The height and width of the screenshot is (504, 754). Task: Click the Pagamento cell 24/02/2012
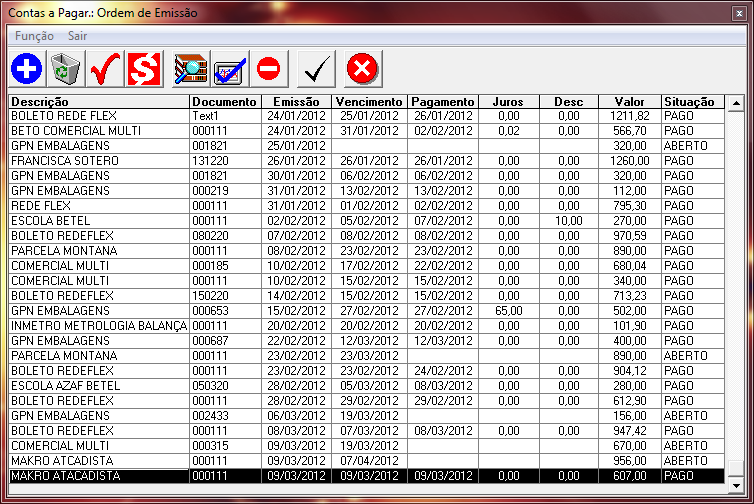443,371
